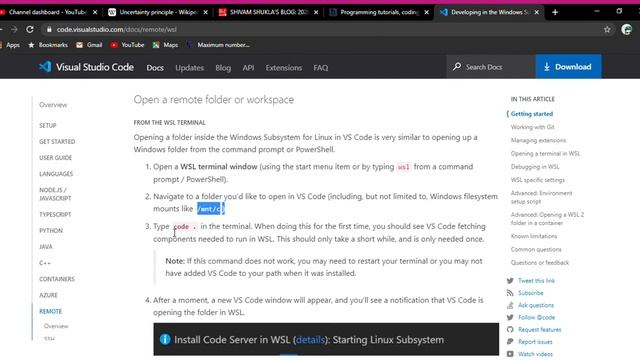The width and height of the screenshot is (640, 360).
Task: Click the Visual Studio Code logo icon
Action: [45, 67]
